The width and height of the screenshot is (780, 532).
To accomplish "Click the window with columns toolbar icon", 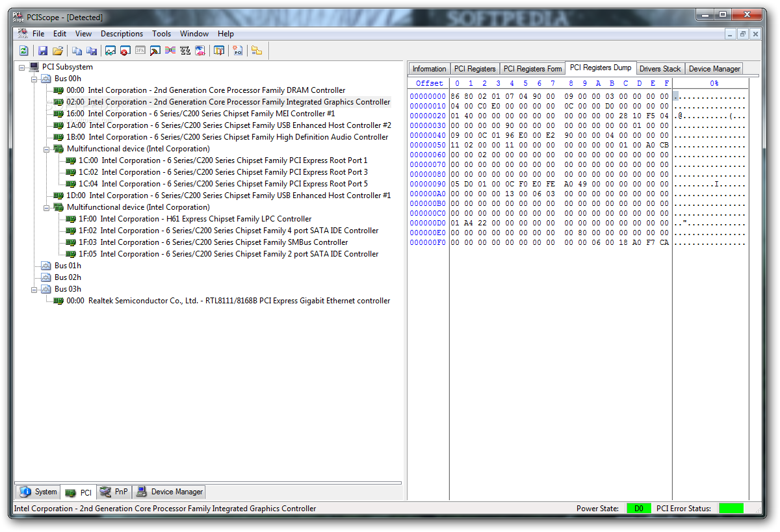I will pos(219,51).
